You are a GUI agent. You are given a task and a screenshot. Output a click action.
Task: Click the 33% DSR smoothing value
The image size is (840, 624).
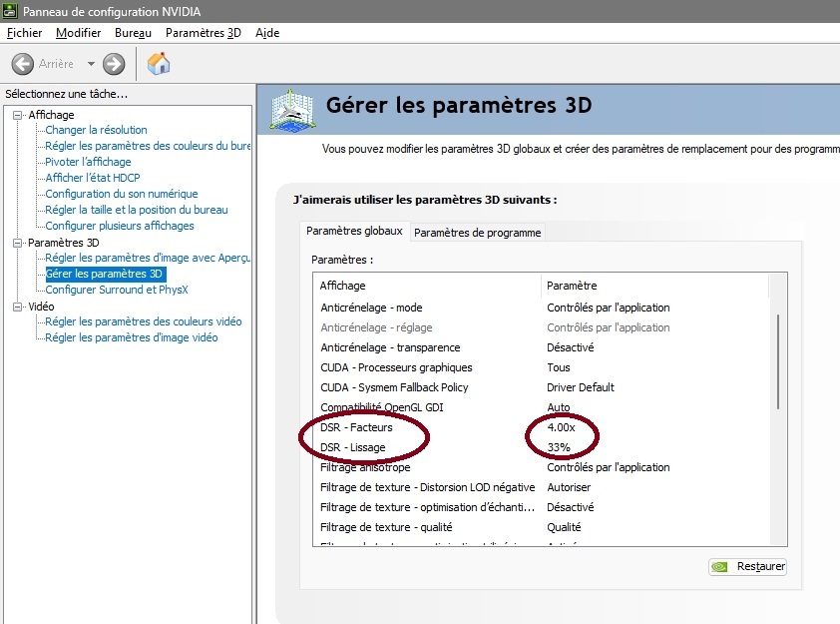click(x=559, y=447)
